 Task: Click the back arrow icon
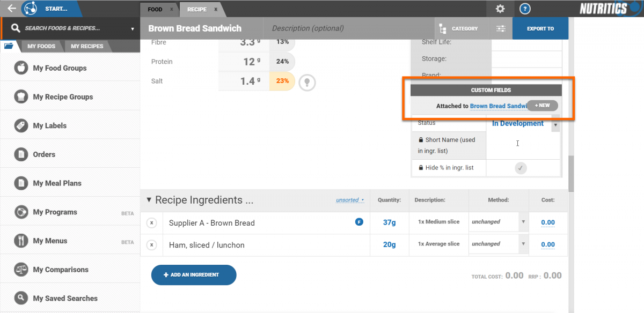coord(11,9)
